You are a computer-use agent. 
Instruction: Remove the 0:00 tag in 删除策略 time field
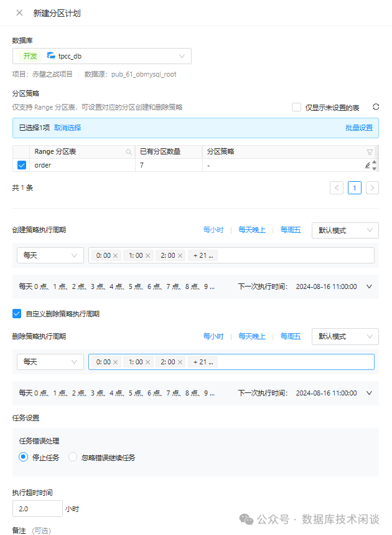point(115,362)
